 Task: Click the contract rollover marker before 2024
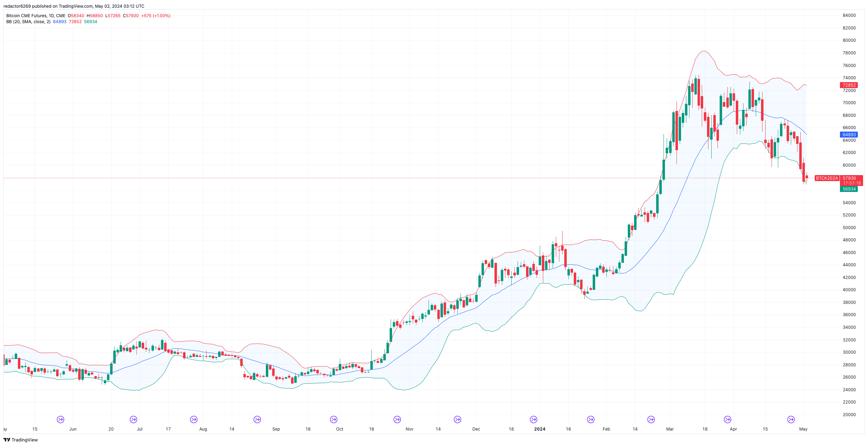coord(533,419)
